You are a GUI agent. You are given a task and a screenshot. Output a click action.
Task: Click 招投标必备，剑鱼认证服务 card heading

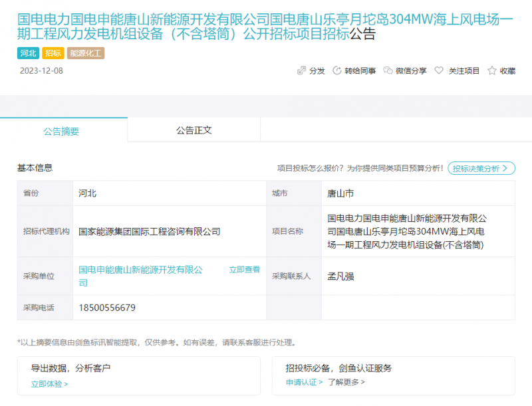(338, 368)
